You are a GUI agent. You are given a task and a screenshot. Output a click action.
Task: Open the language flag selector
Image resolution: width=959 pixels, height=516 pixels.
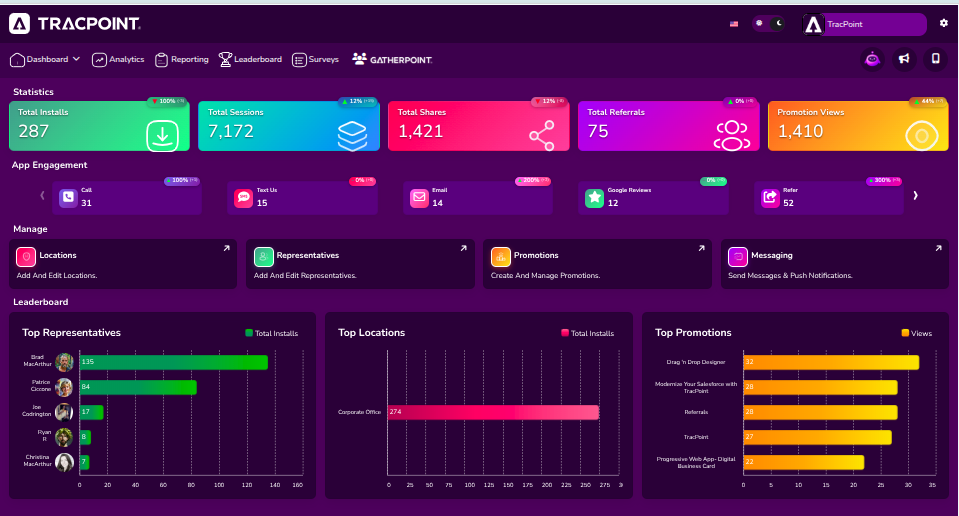(734, 24)
